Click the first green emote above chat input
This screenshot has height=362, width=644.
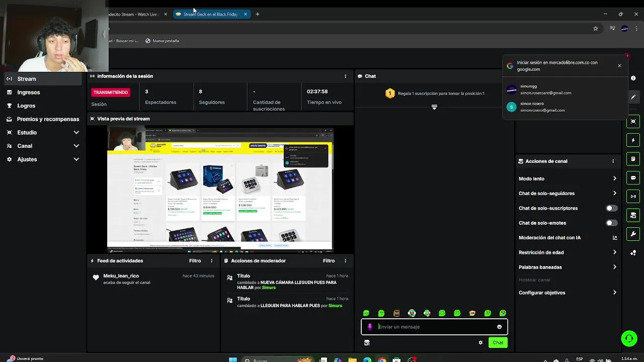click(x=366, y=313)
